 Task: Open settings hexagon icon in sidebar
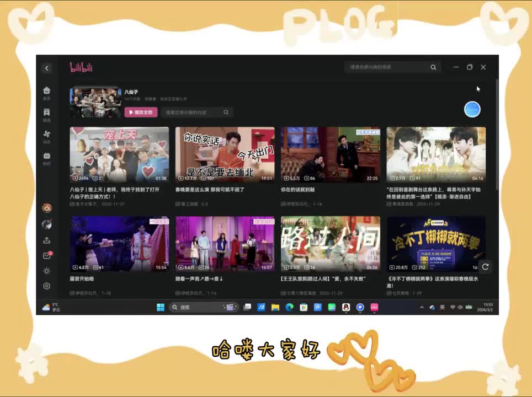coord(47,286)
